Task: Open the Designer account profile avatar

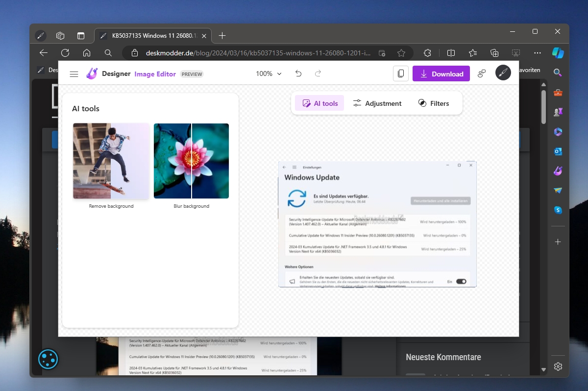Action: (x=503, y=73)
